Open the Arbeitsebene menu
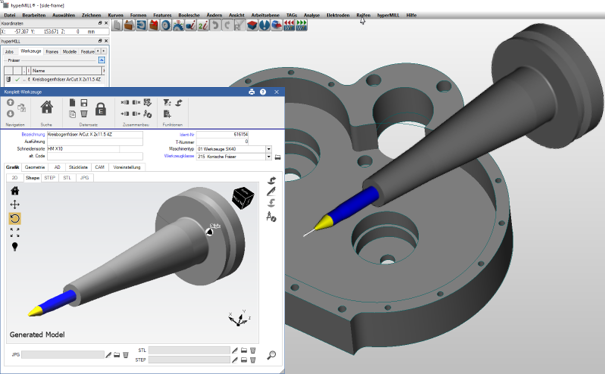The height and width of the screenshot is (374, 605). 265,15
